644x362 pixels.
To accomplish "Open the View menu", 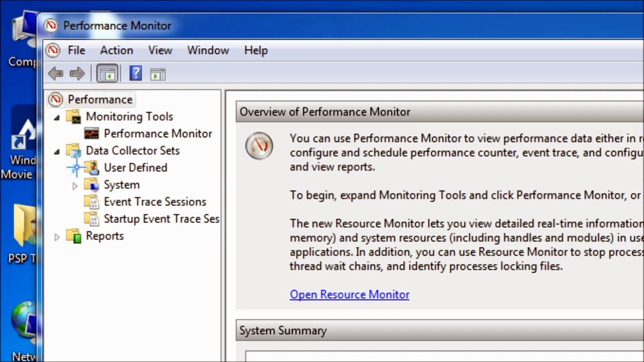I will [160, 50].
